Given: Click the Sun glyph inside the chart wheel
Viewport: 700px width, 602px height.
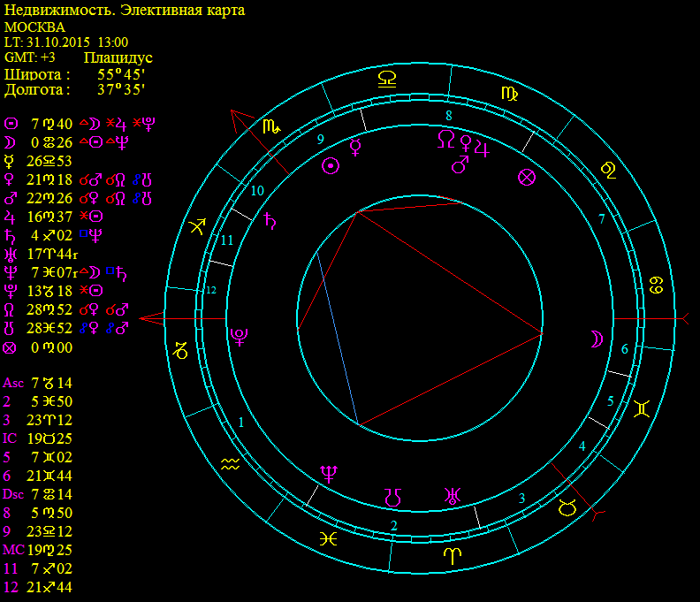Looking at the screenshot, I should click(x=331, y=166).
